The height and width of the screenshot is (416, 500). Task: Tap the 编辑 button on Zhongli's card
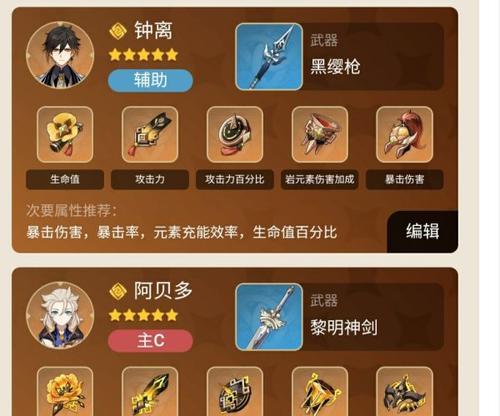[x=422, y=231]
